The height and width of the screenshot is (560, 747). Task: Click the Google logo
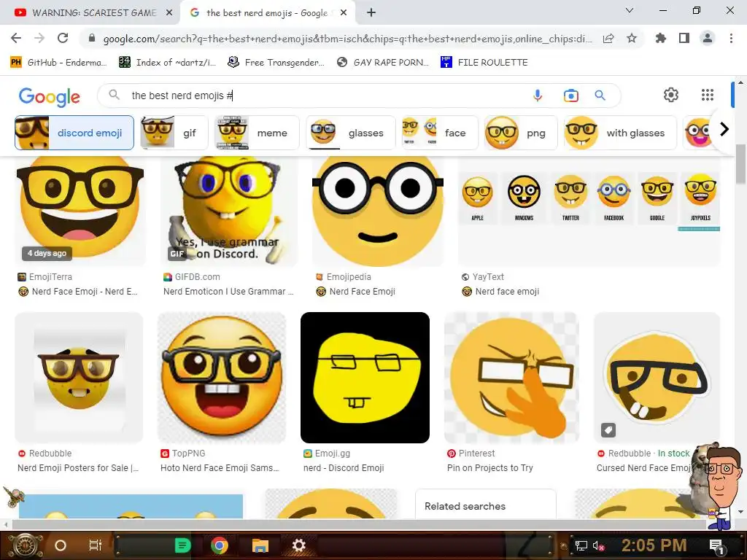(x=50, y=97)
